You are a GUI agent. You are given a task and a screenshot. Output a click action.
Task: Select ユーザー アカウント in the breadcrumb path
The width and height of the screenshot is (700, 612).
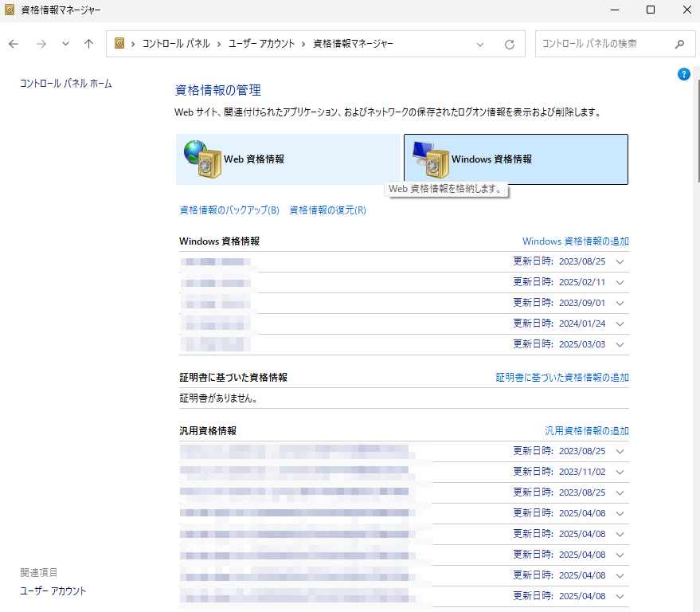262,44
